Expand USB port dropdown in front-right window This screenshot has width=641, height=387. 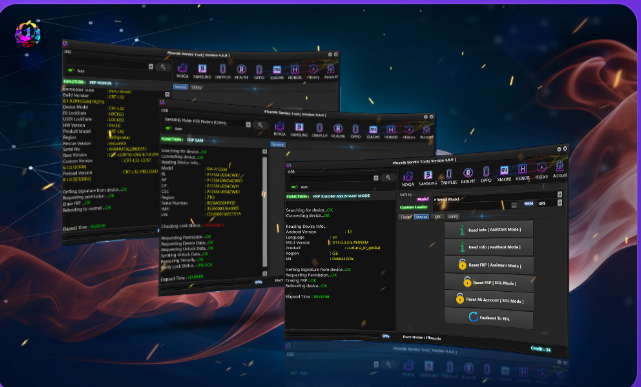[376, 178]
